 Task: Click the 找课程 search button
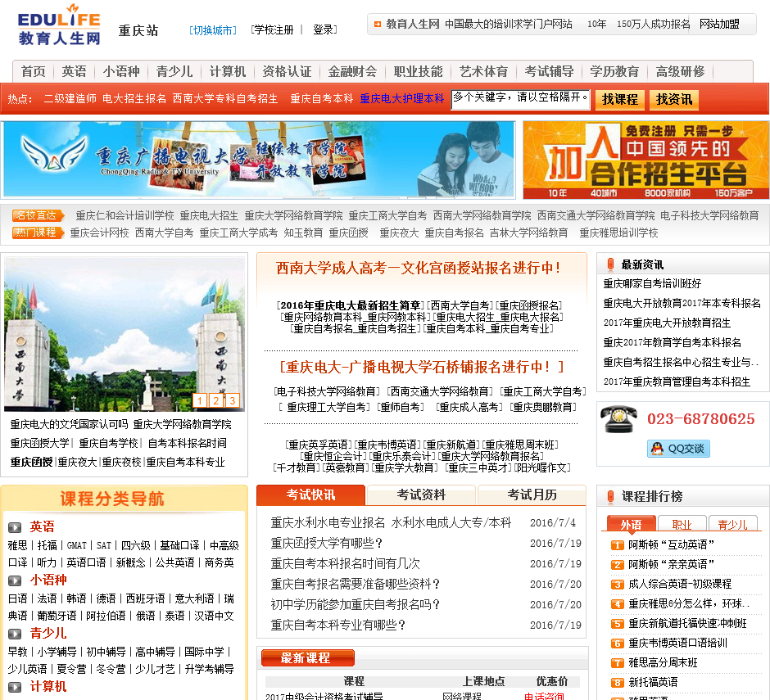click(x=620, y=100)
